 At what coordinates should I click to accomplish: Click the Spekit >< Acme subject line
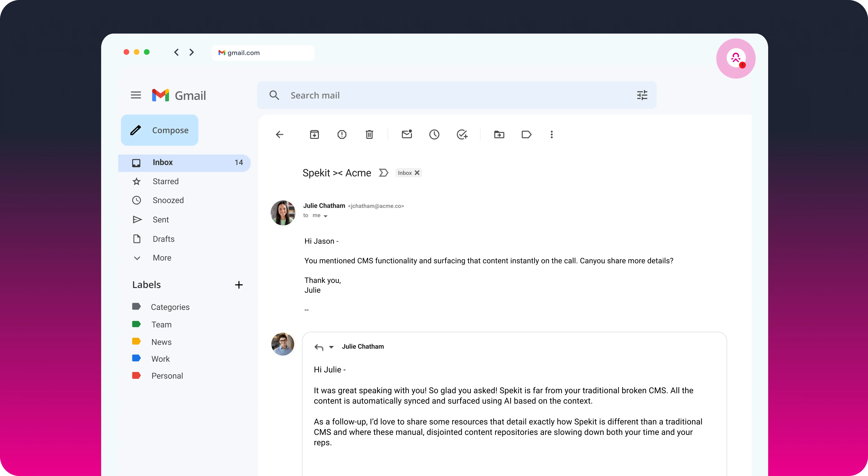(x=337, y=173)
